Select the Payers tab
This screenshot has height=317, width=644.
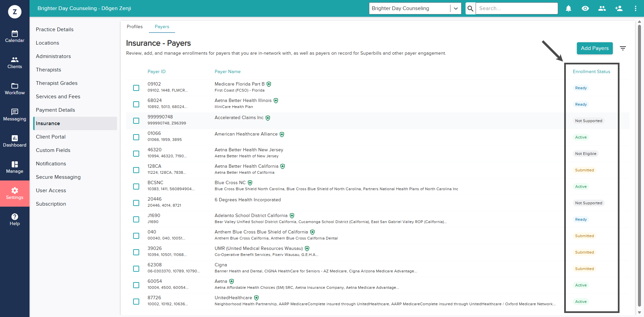(x=162, y=27)
